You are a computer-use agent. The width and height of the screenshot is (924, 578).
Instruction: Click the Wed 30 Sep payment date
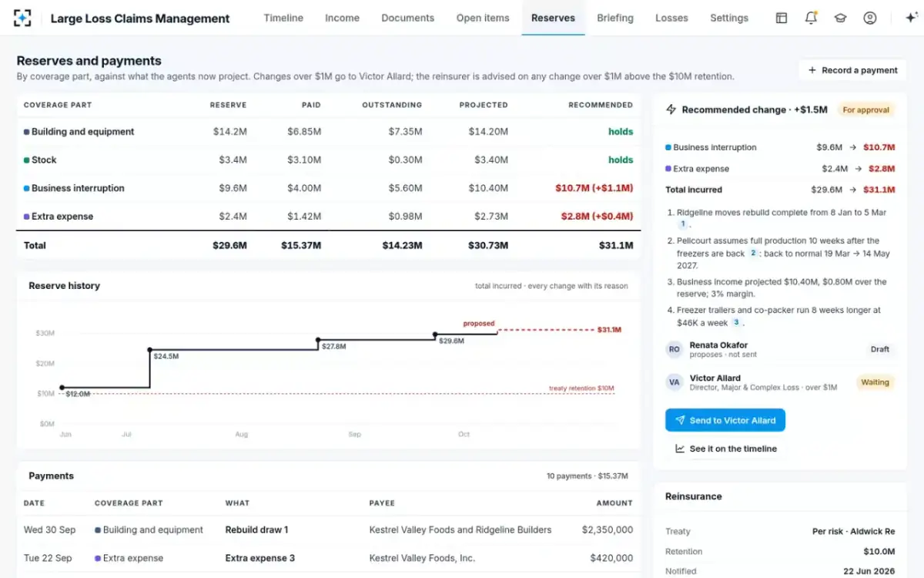50,530
